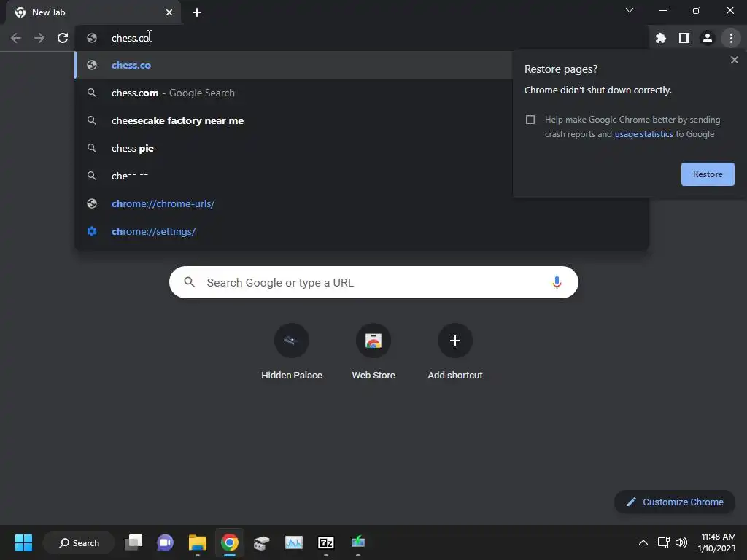
Task: Open Chrome's three-dot menu
Action: pos(731,38)
